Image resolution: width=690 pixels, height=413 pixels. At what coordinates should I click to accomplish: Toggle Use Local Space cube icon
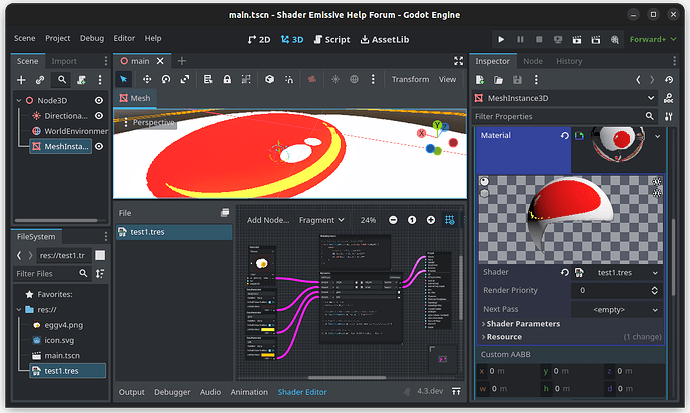[x=269, y=79]
